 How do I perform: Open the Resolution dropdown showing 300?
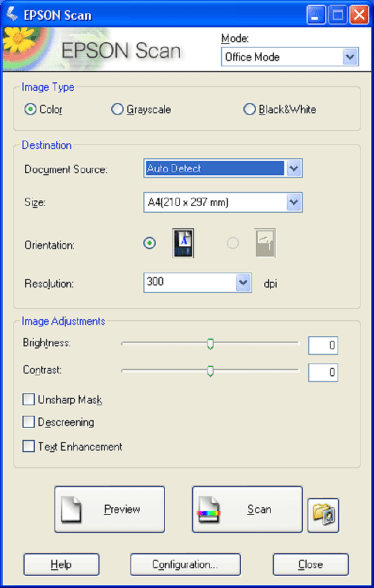(x=197, y=283)
